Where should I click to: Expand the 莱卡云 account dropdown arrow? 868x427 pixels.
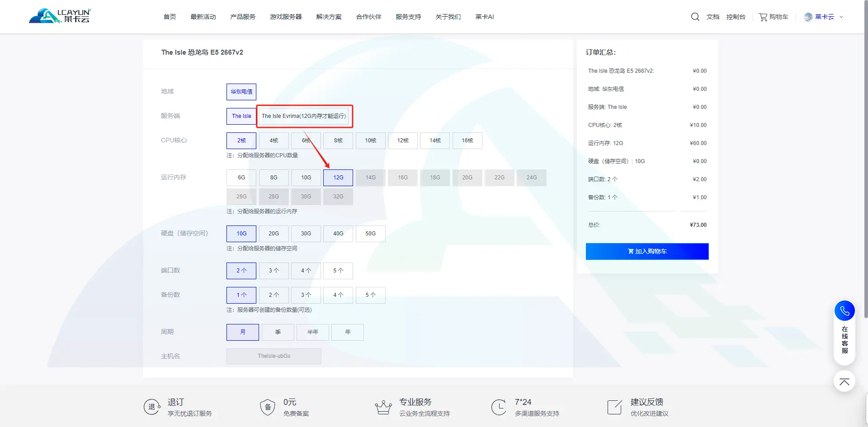click(841, 17)
